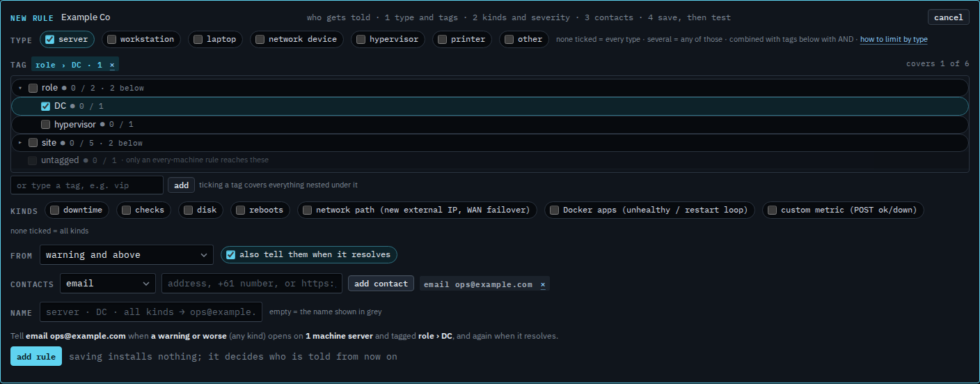Tick the workstation type checkbox
The image size is (980, 384).
tap(111, 39)
